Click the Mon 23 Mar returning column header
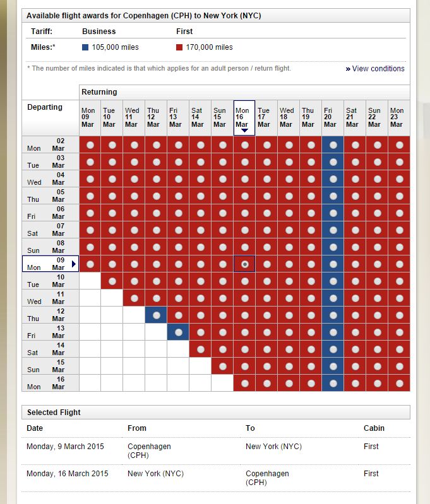Image resolution: width=430 pixels, height=504 pixels. (399, 117)
